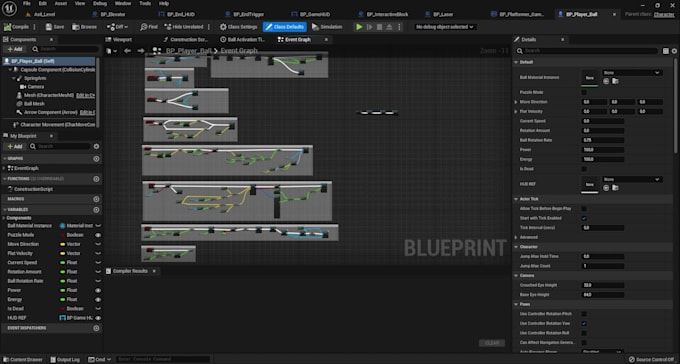Collapse the Actor Tick section
Viewport: 680px width, 364px height.
click(516, 199)
